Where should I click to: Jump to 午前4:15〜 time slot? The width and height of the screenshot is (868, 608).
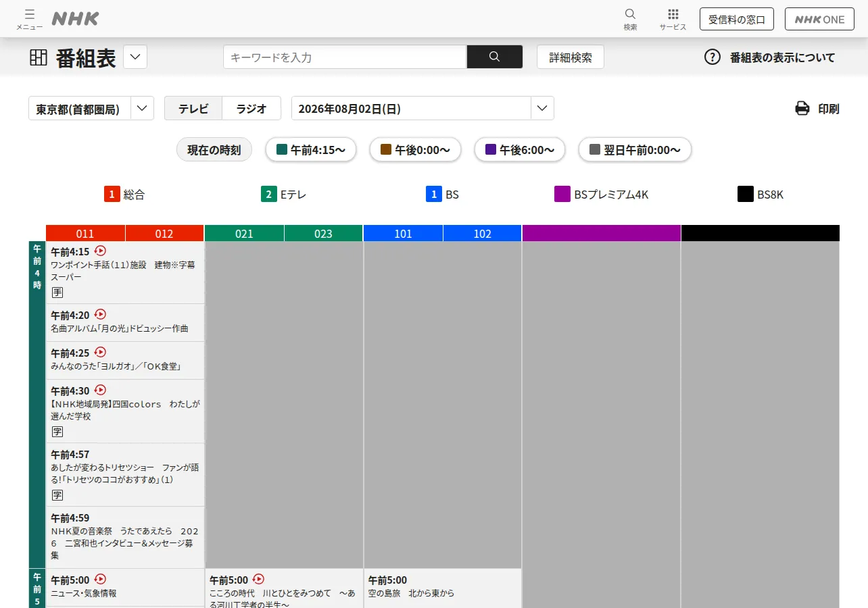[311, 150]
